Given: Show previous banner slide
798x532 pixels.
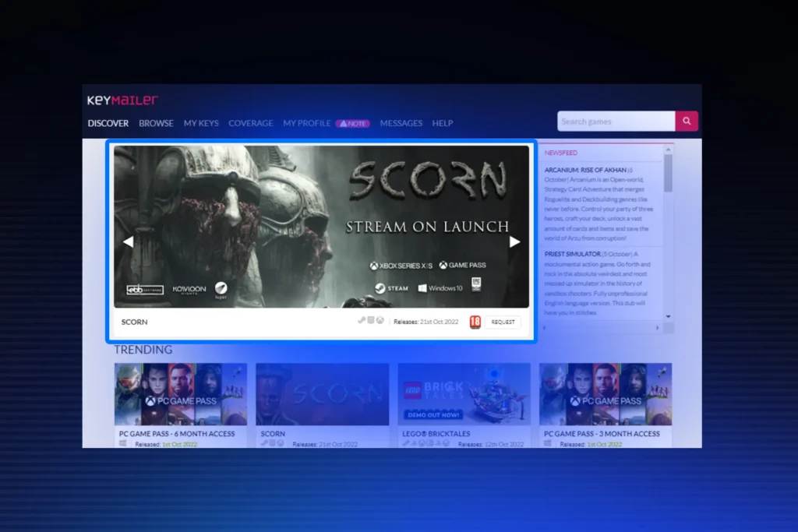Looking at the screenshot, I should click(x=129, y=241).
